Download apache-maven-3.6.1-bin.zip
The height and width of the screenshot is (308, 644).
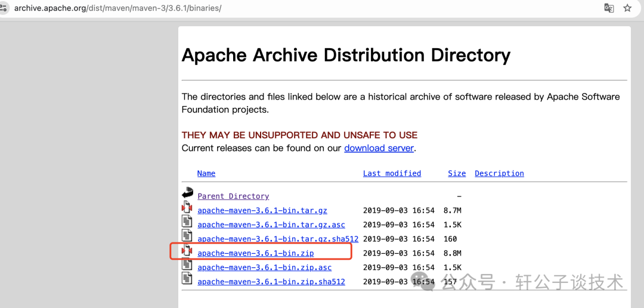point(255,253)
